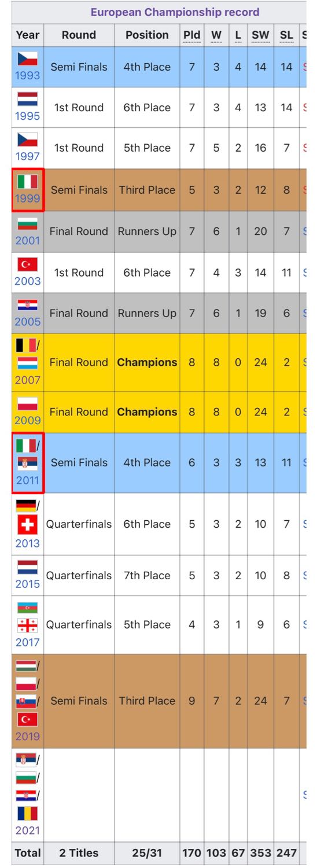Click the Netherlands flag above 1995
The width and height of the screenshot is (317, 868).
27,98
